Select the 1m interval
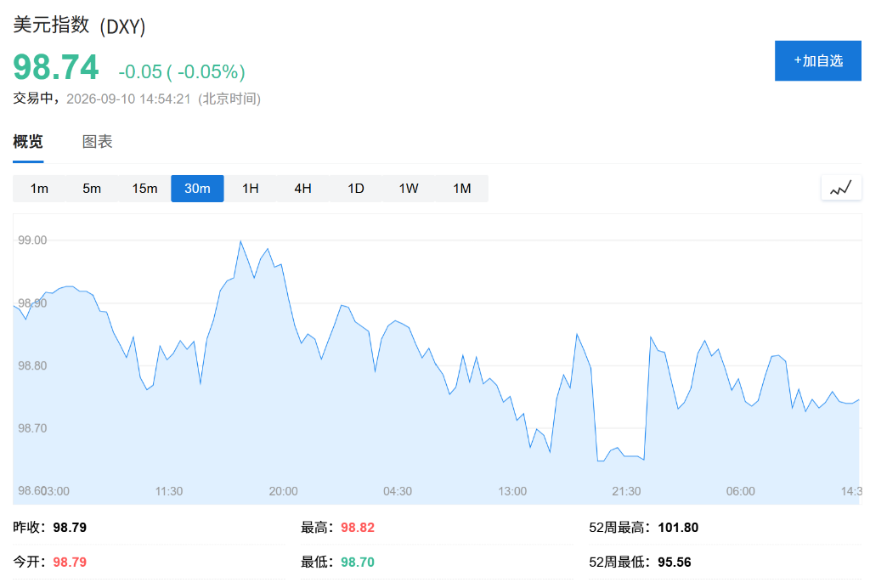870x588 pixels. (39, 189)
